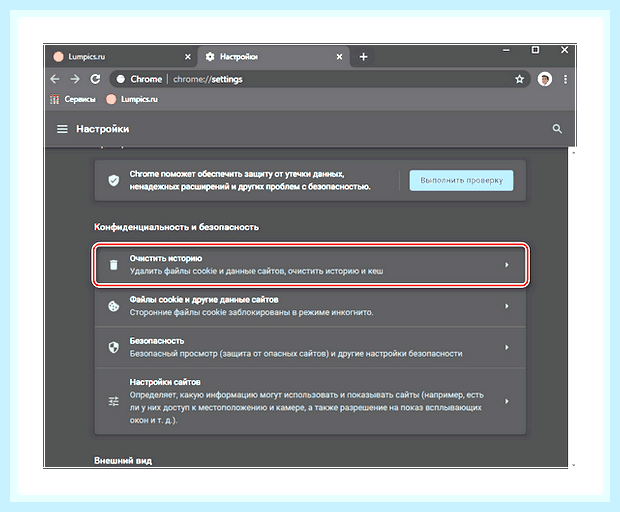Reload the page with the refresh icon
Image resolution: width=620 pixels, height=512 pixels.
point(95,79)
